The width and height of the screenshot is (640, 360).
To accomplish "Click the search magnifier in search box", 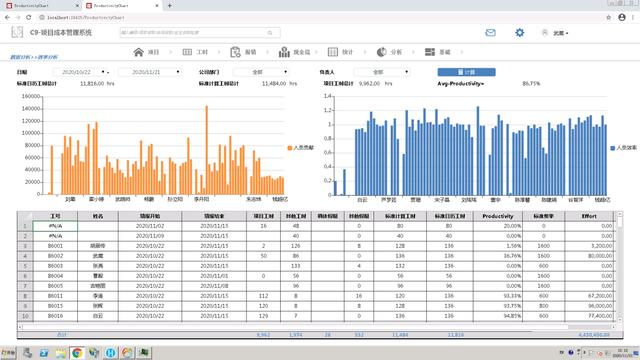I will (270, 33).
